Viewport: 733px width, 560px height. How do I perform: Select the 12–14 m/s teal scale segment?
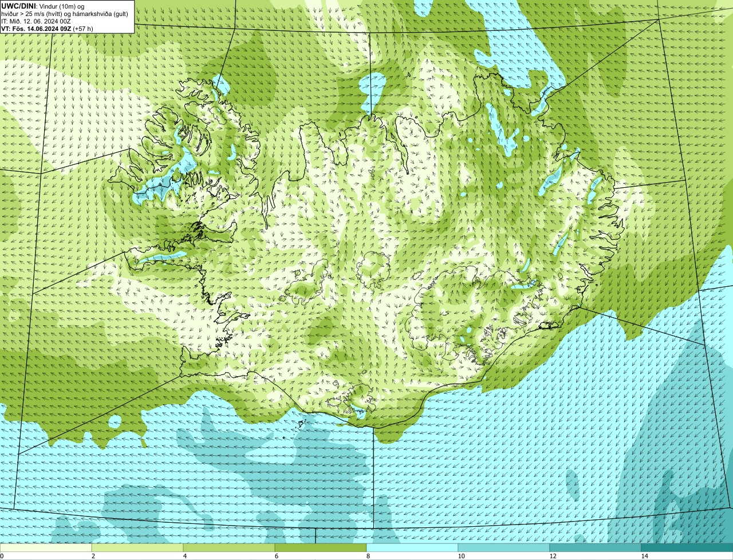[596, 547]
